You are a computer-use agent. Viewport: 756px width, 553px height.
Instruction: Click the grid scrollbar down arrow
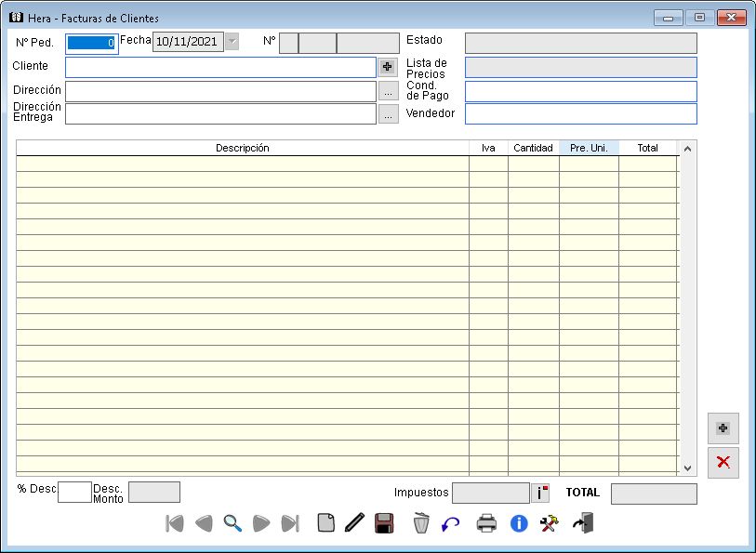pyautogui.click(x=687, y=468)
